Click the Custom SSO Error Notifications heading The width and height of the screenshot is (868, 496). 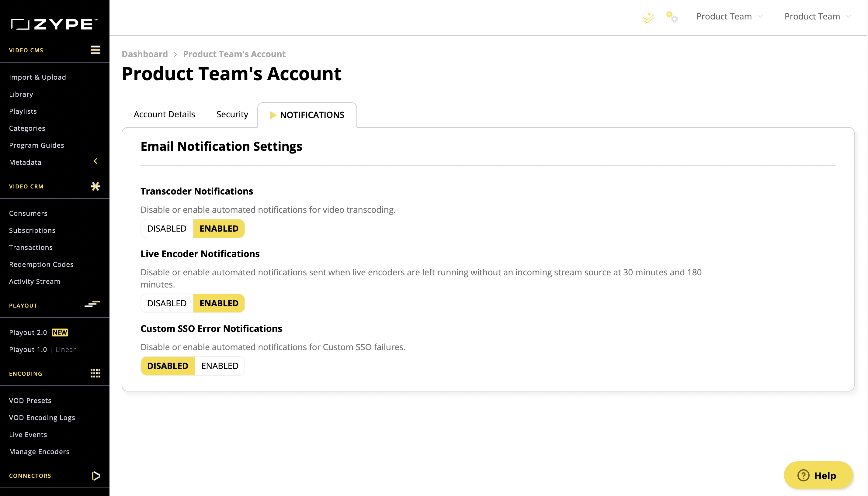click(x=211, y=329)
